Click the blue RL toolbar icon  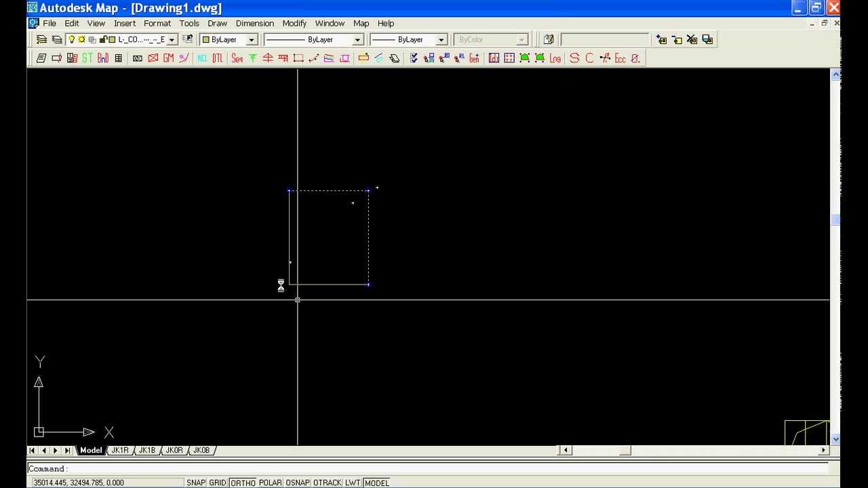[x=459, y=58]
